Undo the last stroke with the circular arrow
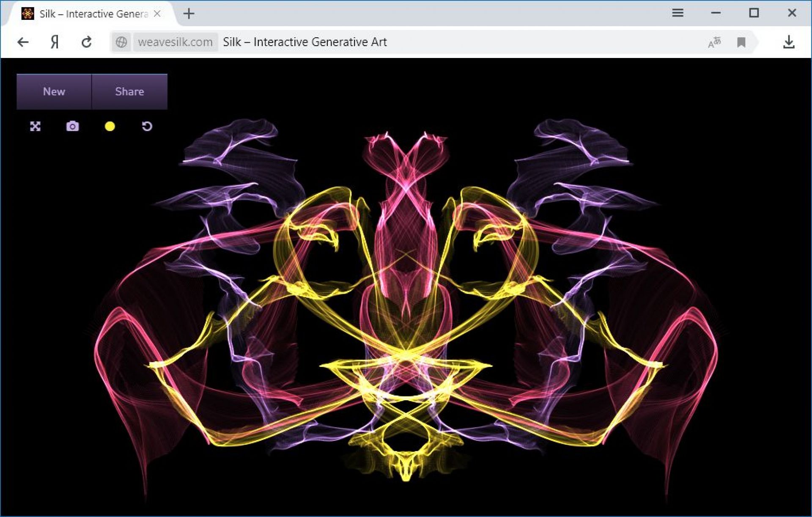This screenshot has width=812, height=517. pyautogui.click(x=147, y=126)
